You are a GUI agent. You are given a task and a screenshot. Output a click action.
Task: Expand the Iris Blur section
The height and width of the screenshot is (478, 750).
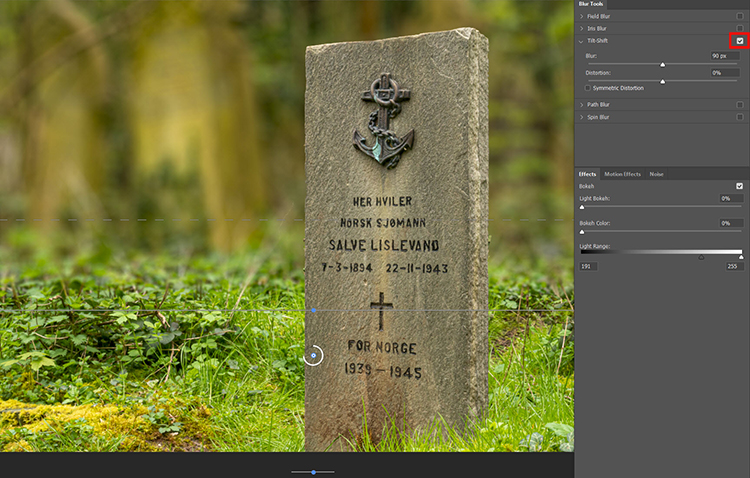581,29
